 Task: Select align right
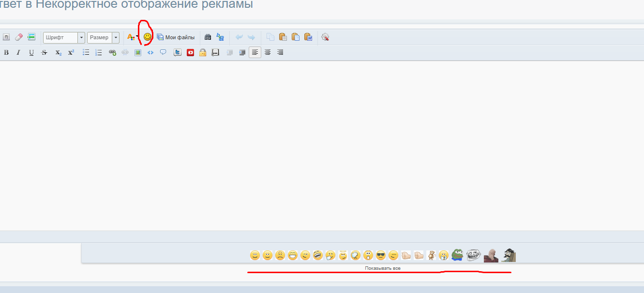pos(280,52)
